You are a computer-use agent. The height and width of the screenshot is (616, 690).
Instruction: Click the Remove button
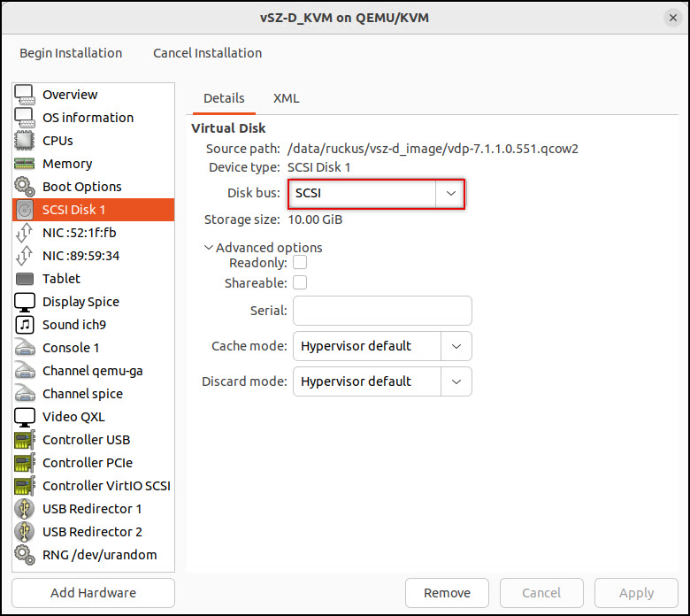[x=447, y=593]
